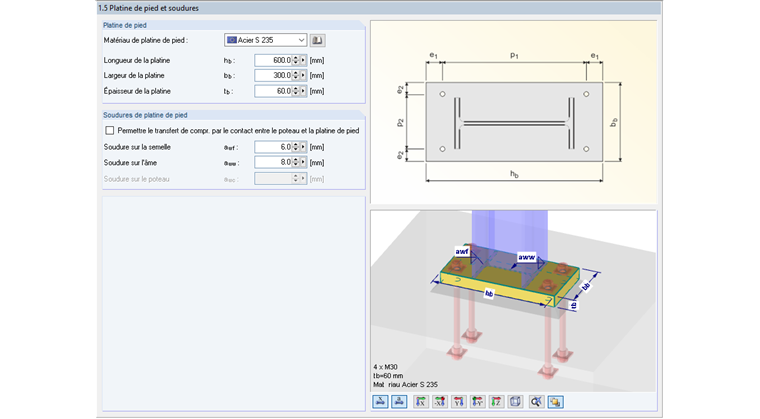Open arrow menu beside Épaisseur value 60.0
The height and width of the screenshot is (419, 760).
coord(303,91)
